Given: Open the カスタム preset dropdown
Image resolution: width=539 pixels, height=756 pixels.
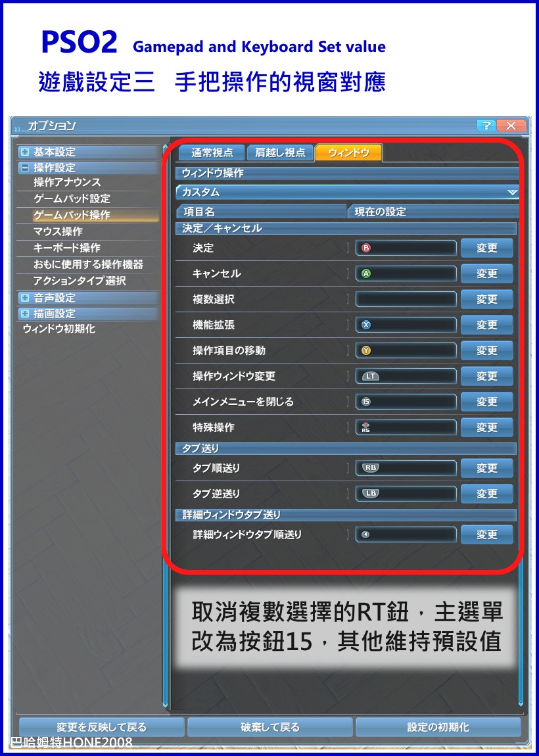Looking at the screenshot, I should click(348, 192).
